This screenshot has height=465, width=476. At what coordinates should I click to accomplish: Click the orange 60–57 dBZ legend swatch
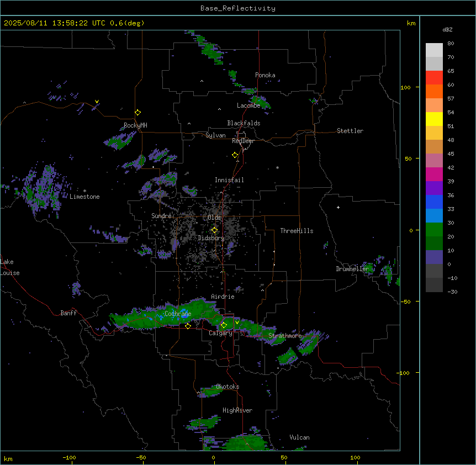tap(434, 92)
